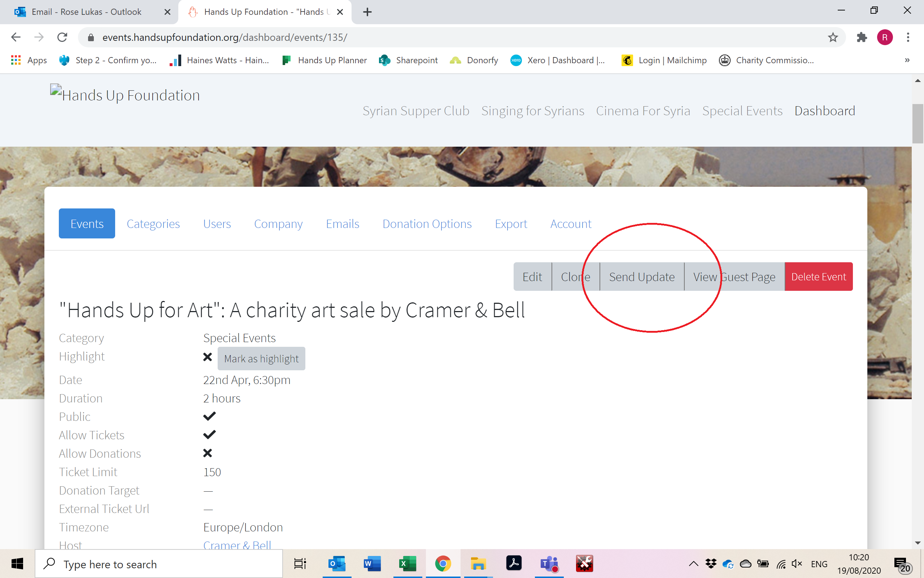Switch to the Users tab
The height and width of the screenshot is (578, 924).
point(217,223)
